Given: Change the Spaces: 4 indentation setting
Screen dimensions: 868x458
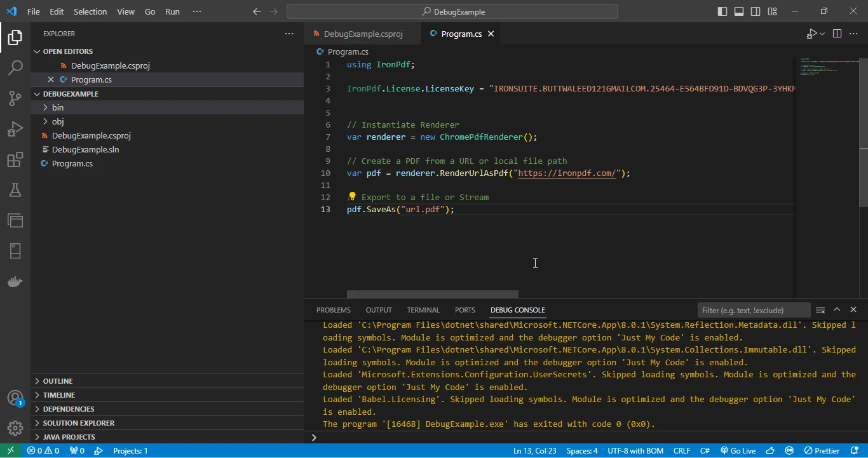Looking at the screenshot, I should 582,451.
